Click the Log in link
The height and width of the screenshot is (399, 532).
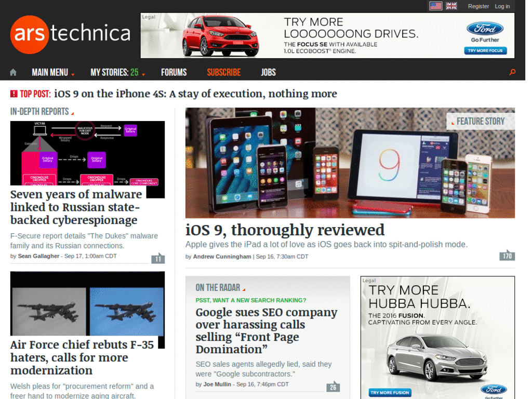pyautogui.click(x=502, y=6)
